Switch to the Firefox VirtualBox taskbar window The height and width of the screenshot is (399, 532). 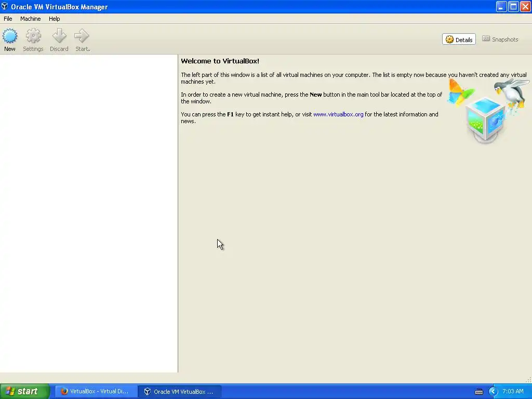click(96, 391)
